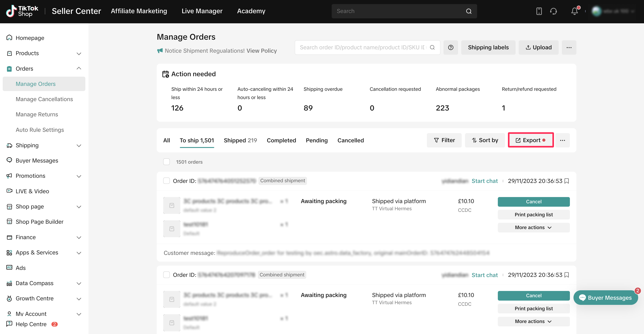Open Manage Returns in sidebar

coord(37,114)
